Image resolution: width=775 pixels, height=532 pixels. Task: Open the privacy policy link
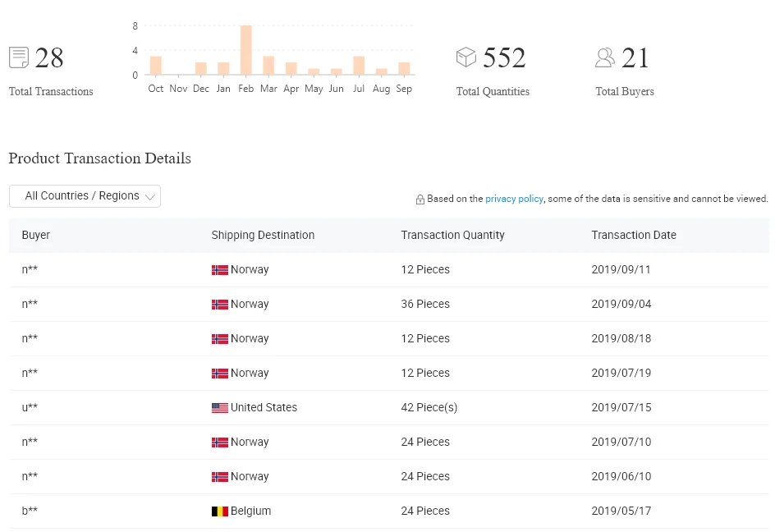pos(514,199)
